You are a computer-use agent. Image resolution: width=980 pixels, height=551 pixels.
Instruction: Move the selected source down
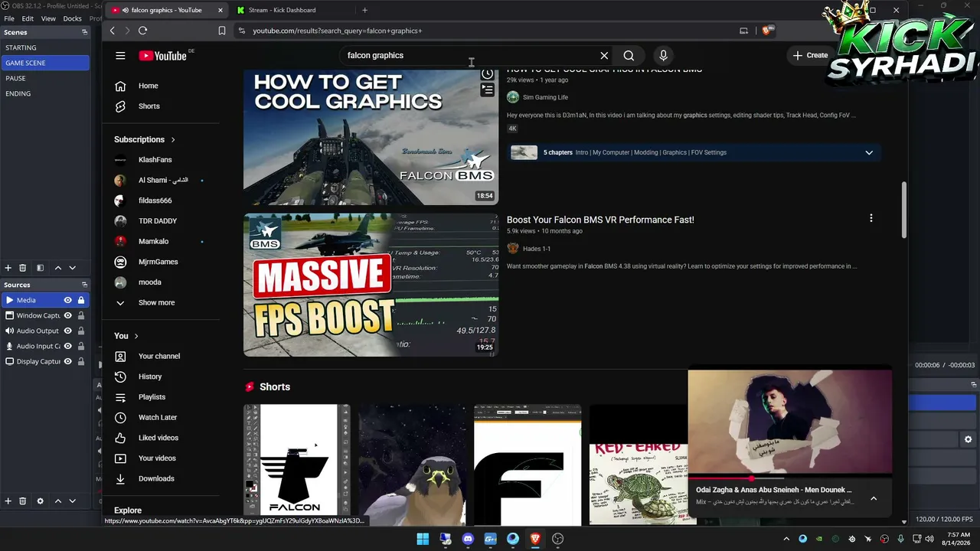click(73, 501)
